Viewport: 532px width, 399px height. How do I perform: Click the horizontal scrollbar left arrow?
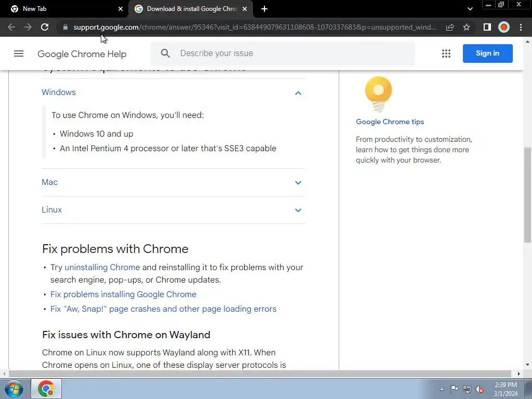coord(4,374)
